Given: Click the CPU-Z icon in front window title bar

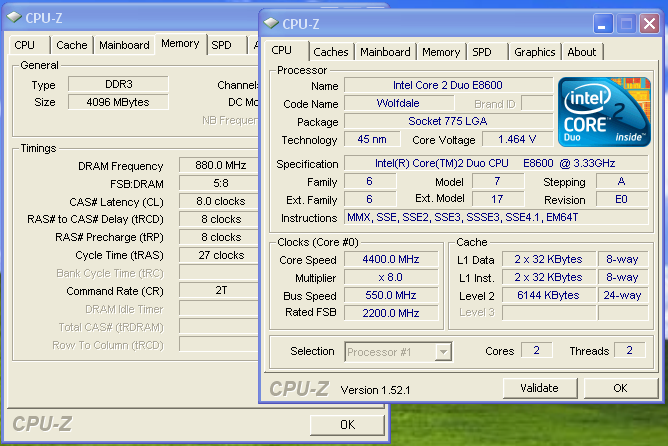Looking at the screenshot, I should click(271, 23).
